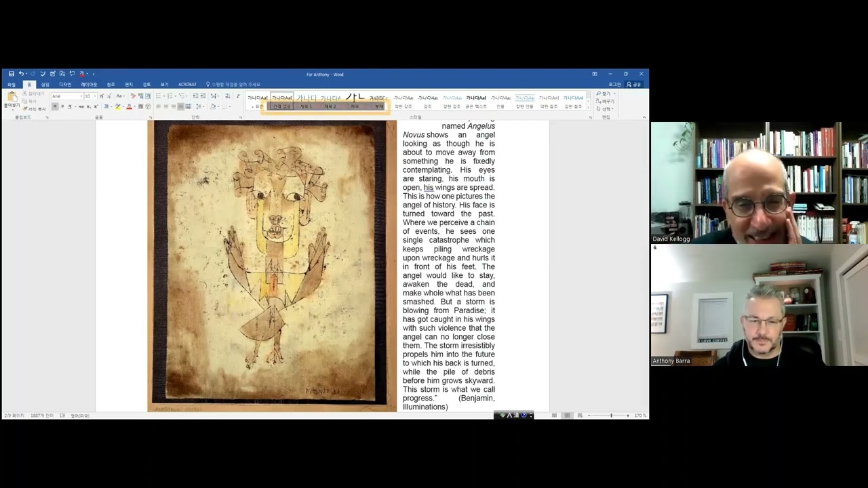Toggle show paragraph marks
This screenshot has height=488, width=868.
pos(238,96)
